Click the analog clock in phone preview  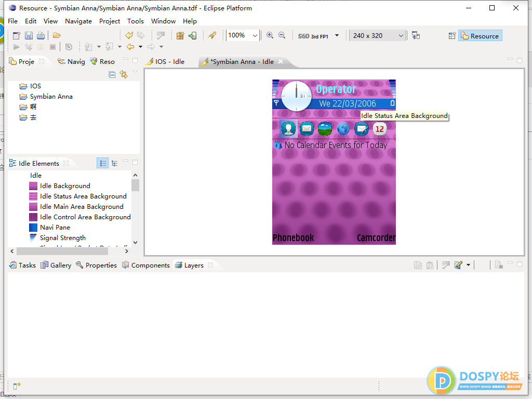pos(296,96)
